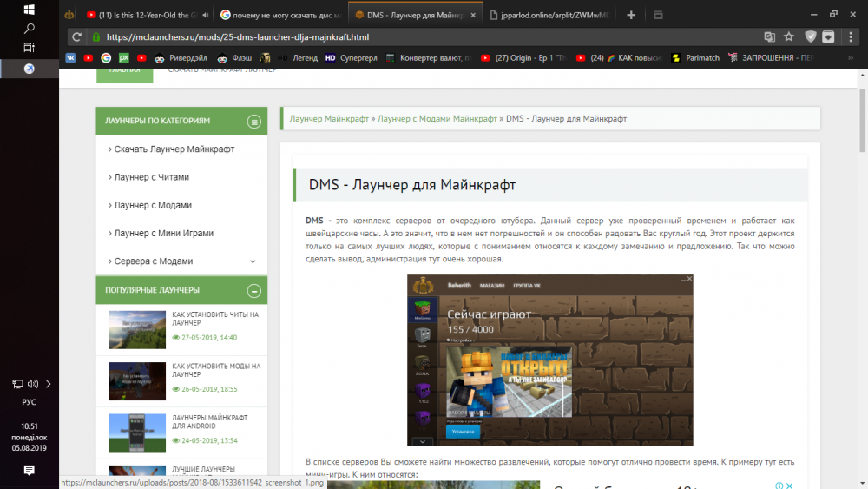868x489 pixels.
Task: Open Task View icon in taskbar
Action: click(x=30, y=48)
